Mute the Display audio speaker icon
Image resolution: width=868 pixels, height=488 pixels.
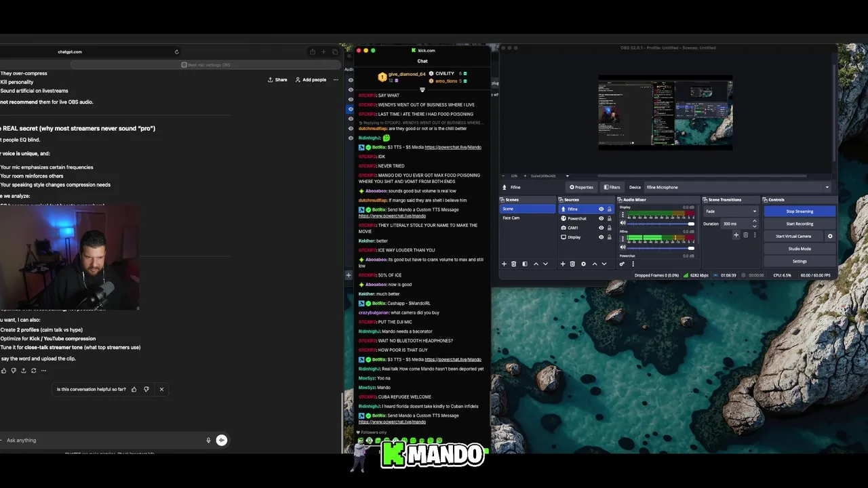click(623, 223)
